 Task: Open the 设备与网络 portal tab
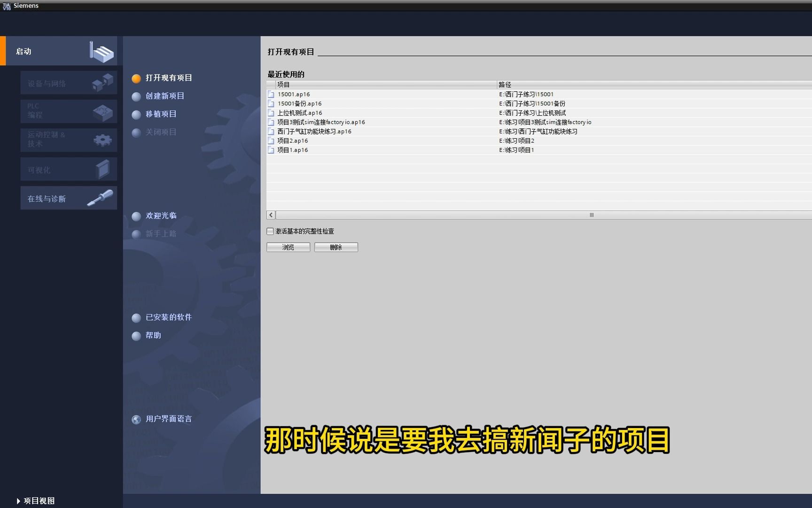pyautogui.click(x=69, y=83)
